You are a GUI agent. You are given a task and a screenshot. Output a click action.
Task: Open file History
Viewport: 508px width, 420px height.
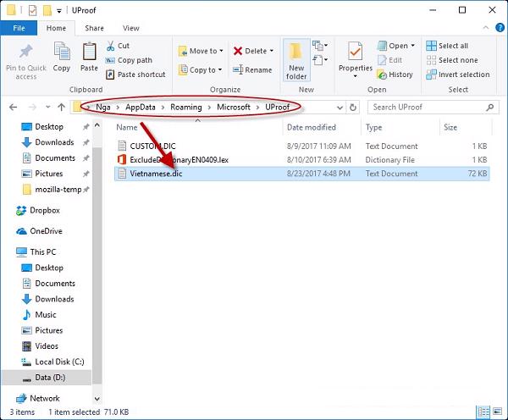(x=395, y=75)
